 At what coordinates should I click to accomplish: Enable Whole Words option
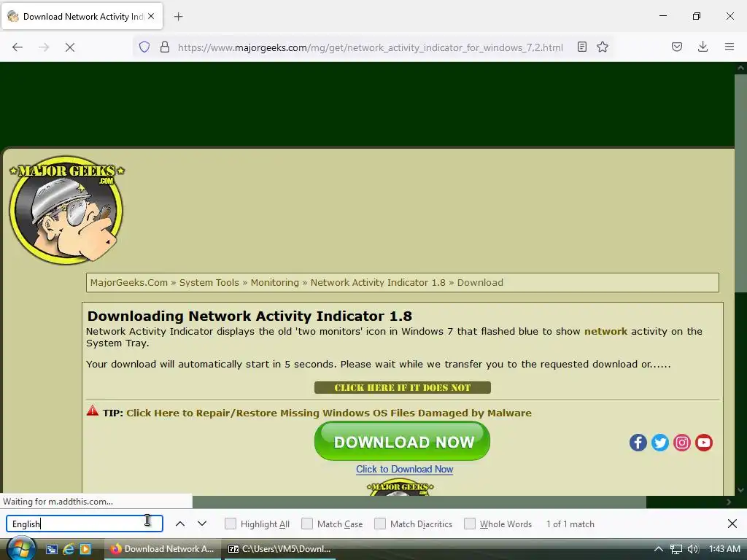tap(470, 524)
